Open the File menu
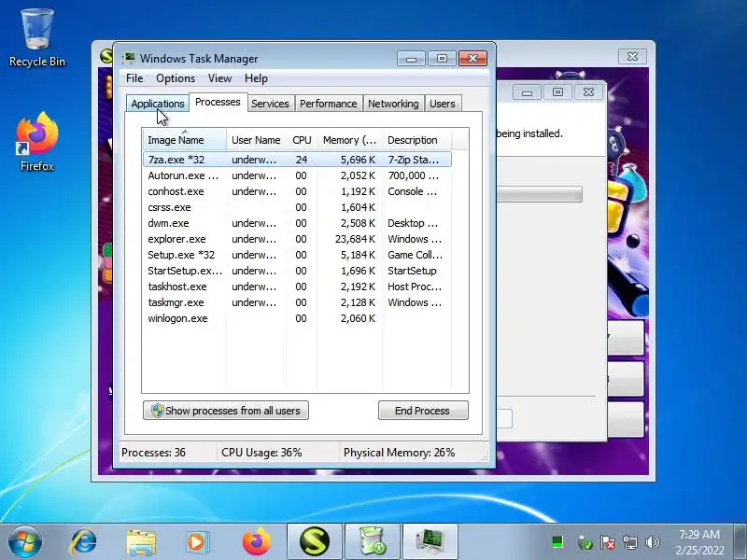Viewport: 747px width, 560px height. coord(134,78)
